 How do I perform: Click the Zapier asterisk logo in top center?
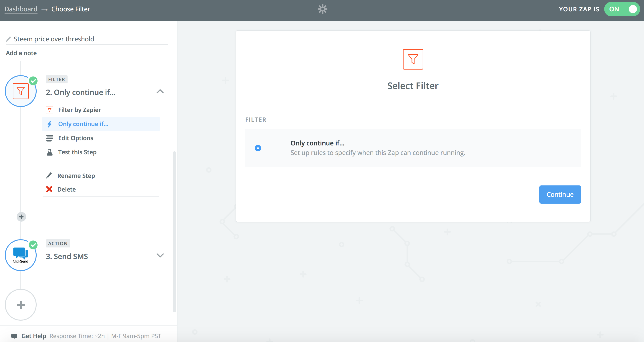pyautogui.click(x=322, y=9)
